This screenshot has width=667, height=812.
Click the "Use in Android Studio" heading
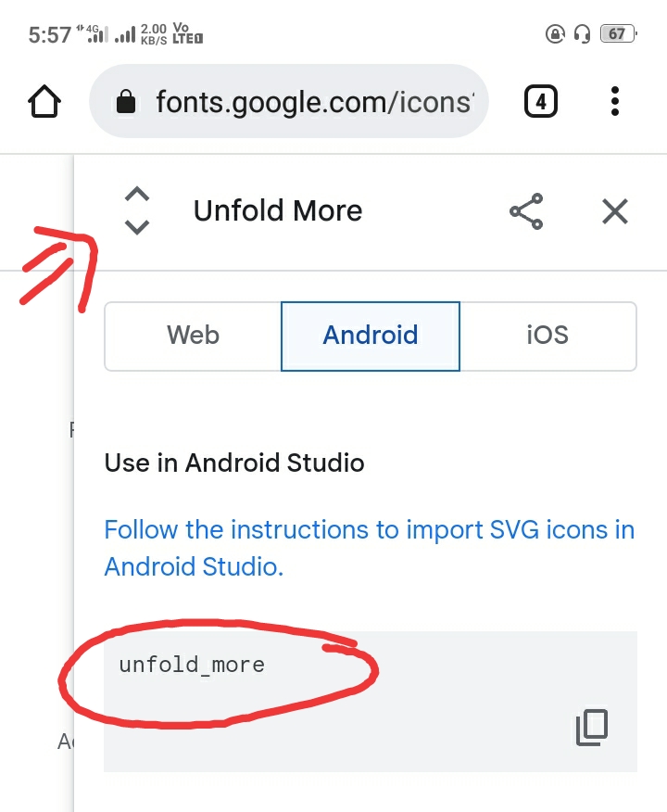[234, 463]
